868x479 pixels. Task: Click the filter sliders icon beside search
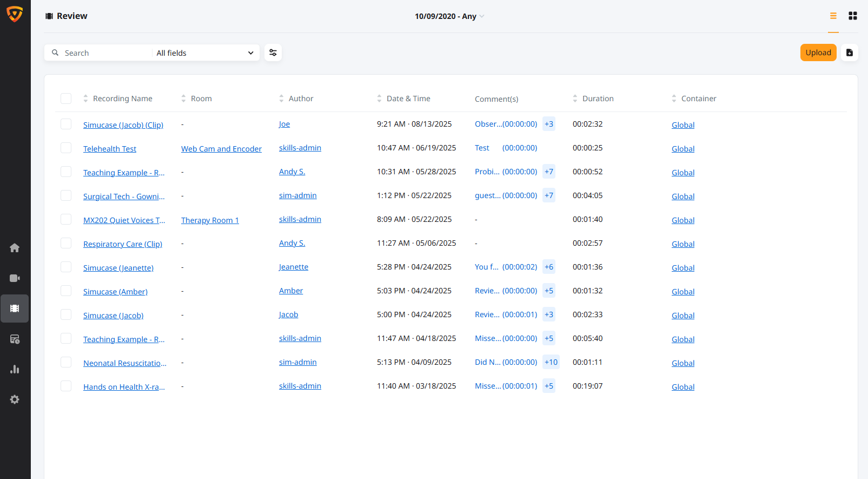tap(273, 53)
